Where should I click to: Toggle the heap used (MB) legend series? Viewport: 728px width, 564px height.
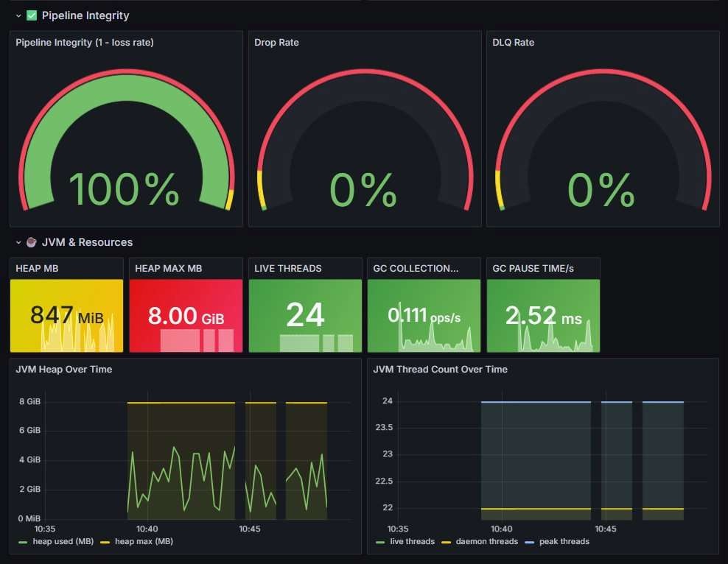tap(63, 541)
